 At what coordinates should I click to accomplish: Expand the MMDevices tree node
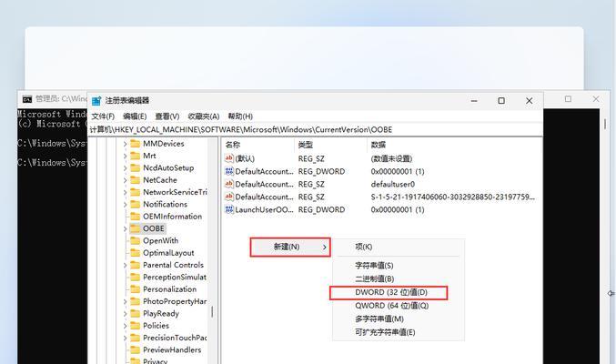[125, 144]
